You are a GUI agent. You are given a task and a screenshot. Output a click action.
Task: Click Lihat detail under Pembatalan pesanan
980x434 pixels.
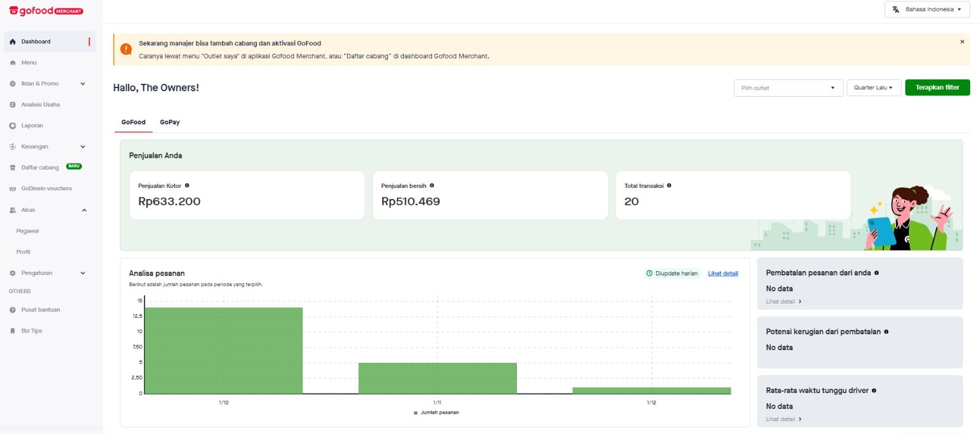pos(783,302)
